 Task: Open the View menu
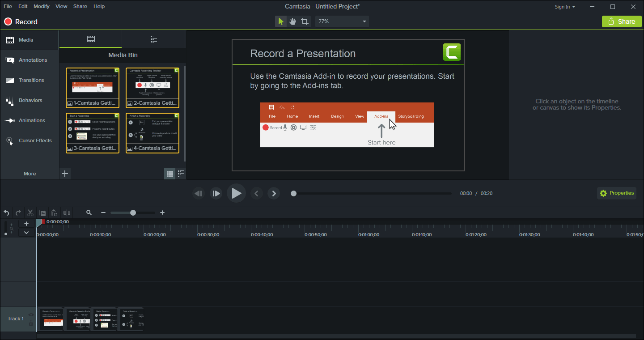[x=61, y=6]
